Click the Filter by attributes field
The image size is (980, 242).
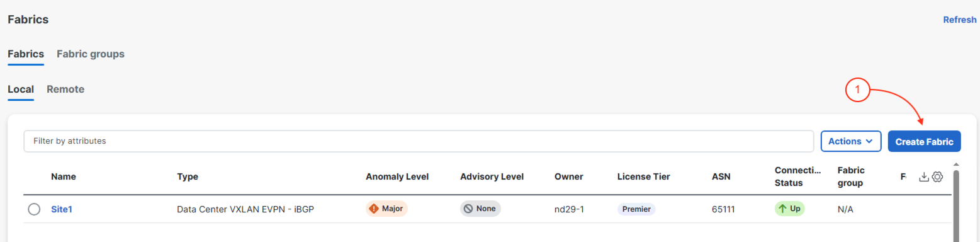point(419,141)
